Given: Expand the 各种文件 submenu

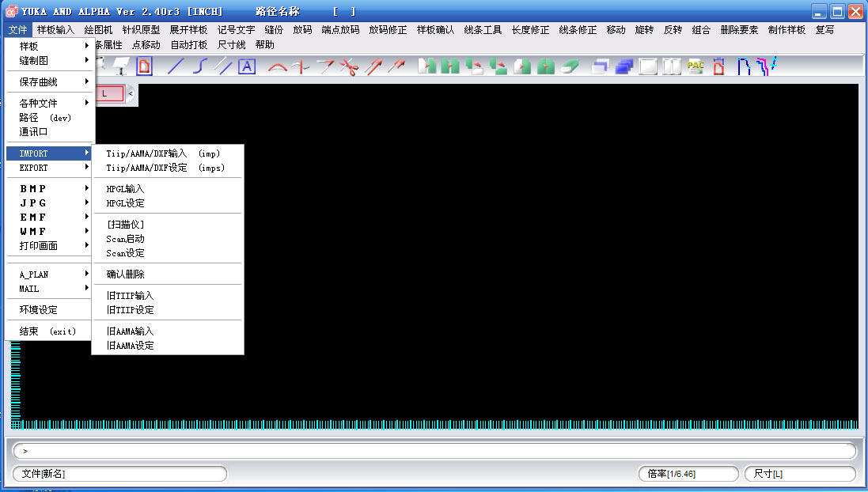Looking at the screenshot, I should [49, 103].
